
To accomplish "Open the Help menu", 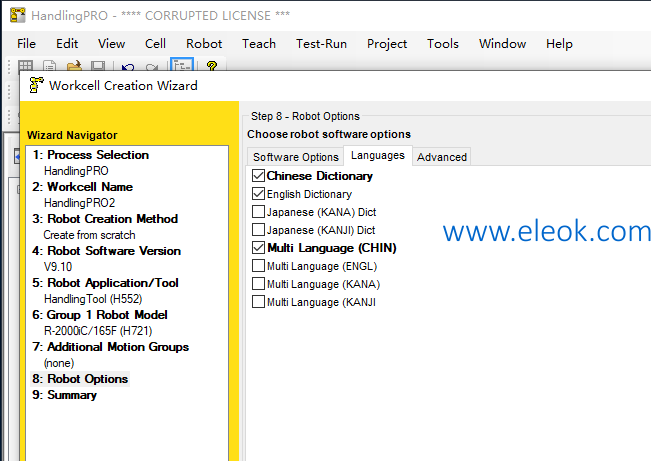I will tap(559, 44).
